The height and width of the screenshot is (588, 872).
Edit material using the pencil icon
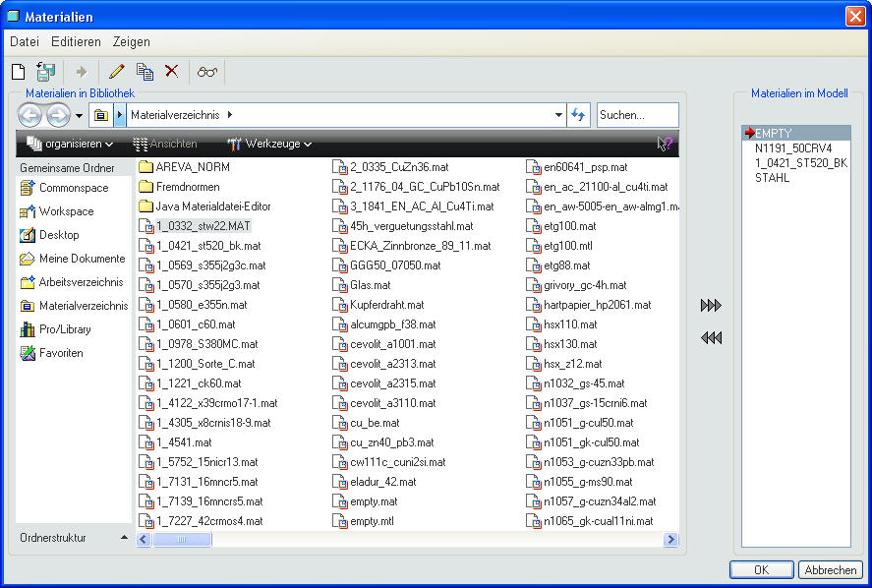point(117,72)
